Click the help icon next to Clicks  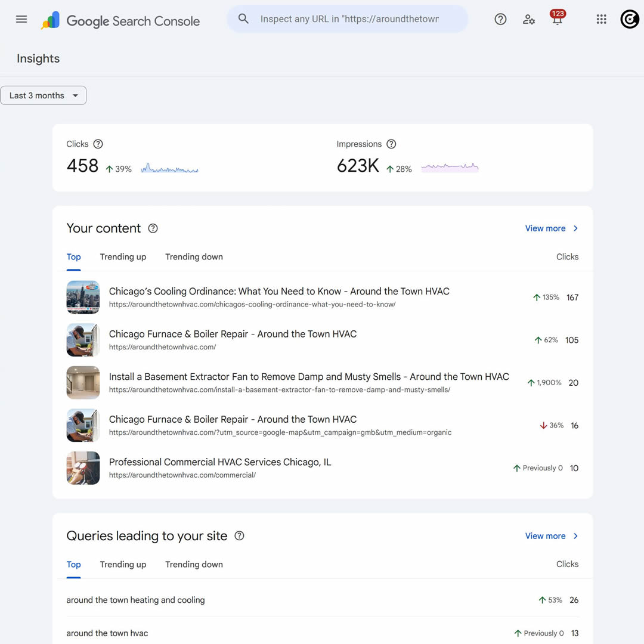[98, 144]
